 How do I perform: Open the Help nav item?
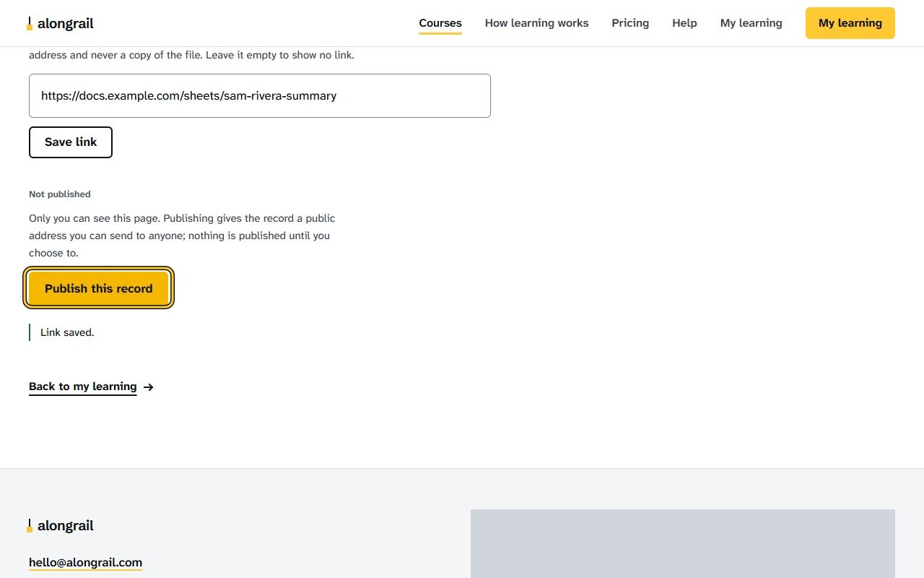tap(684, 23)
